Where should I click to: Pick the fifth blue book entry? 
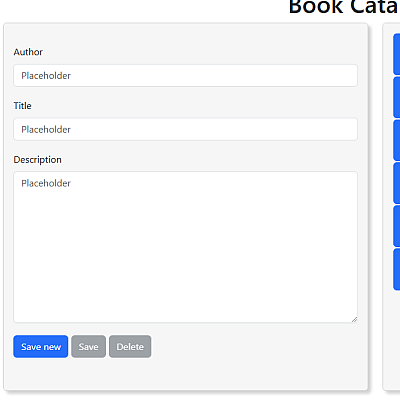[397, 226]
